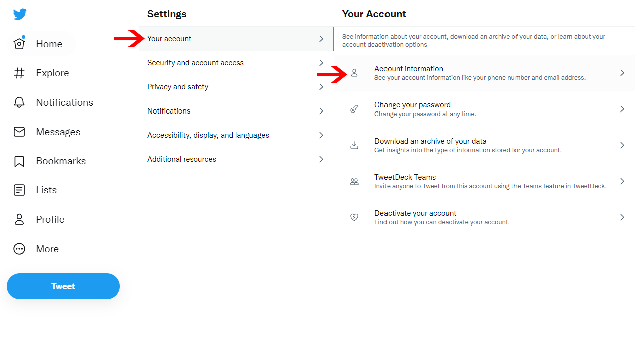The width and height of the screenshot is (644, 337).
Task: Select the Home icon in sidebar
Action: pyautogui.click(x=19, y=44)
